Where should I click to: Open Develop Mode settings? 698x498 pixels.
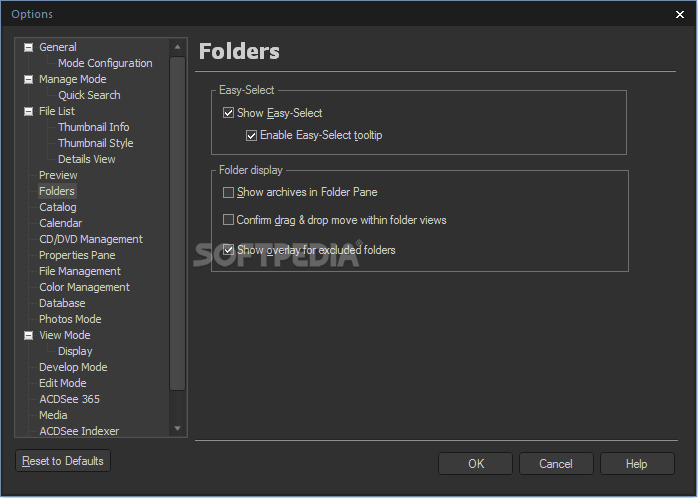click(73, 367)
